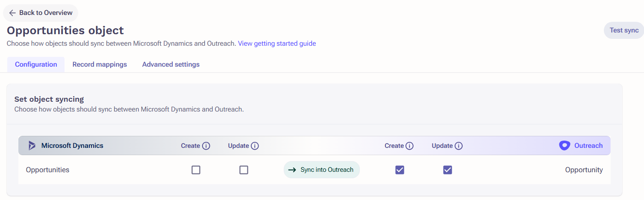Click the left arrow icon in Back to Overview
The height and width of the screenshot is (200, 644).
[12, 13]
